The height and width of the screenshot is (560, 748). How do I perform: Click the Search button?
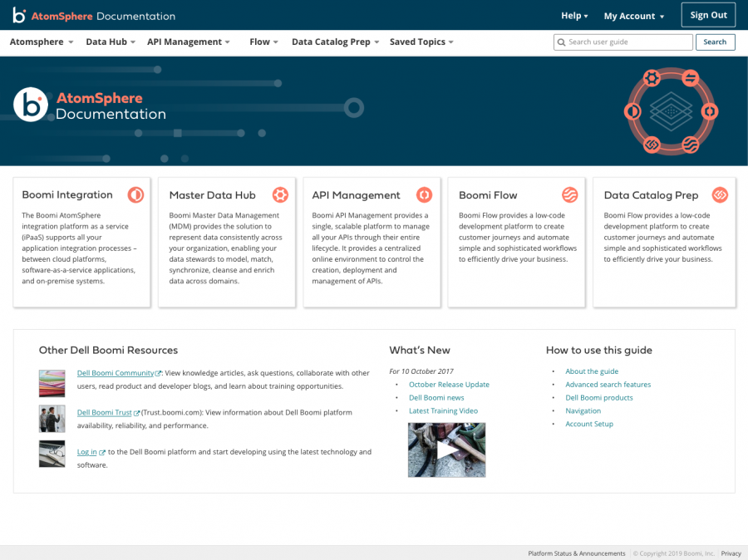[x=715, y=42]
